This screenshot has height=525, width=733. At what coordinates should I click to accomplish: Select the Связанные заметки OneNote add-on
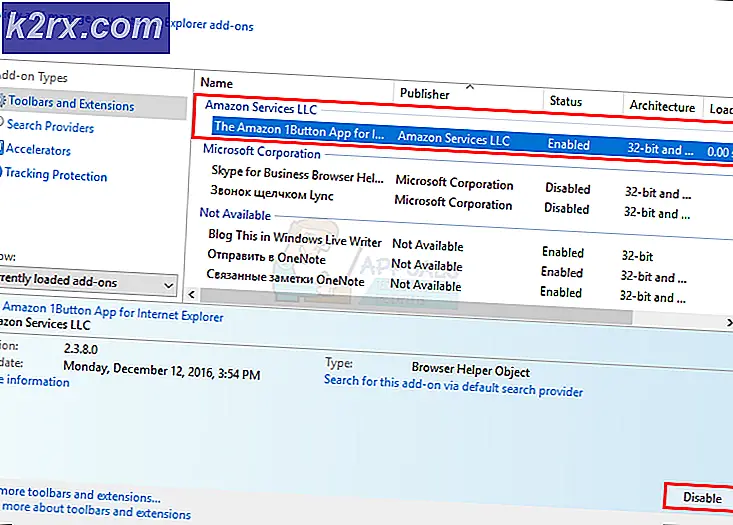[x=285, y=278]
